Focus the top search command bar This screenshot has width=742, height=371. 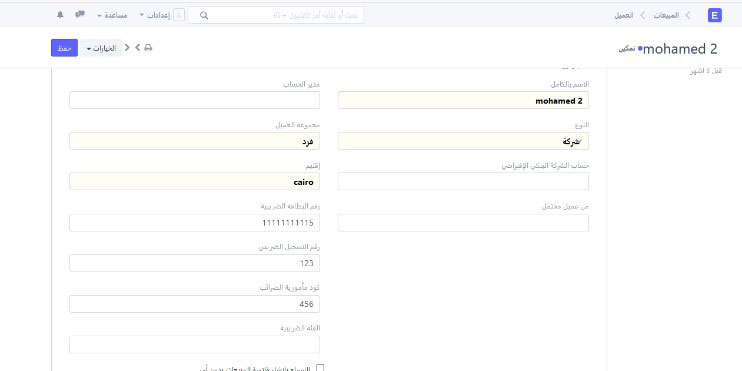276,15
